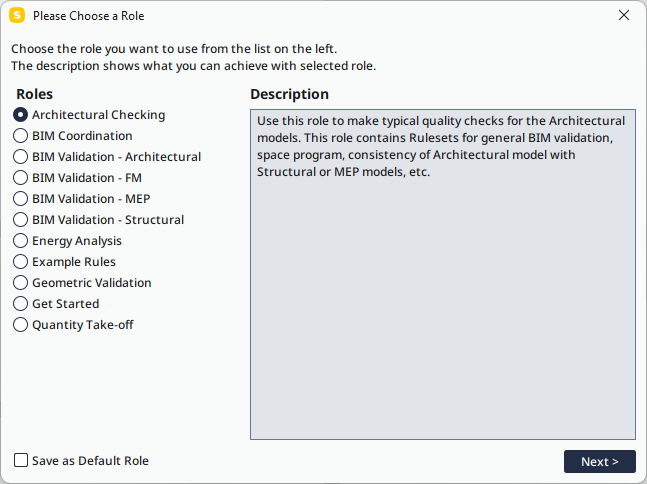Click the Save as Default Role label

point(90,460)
